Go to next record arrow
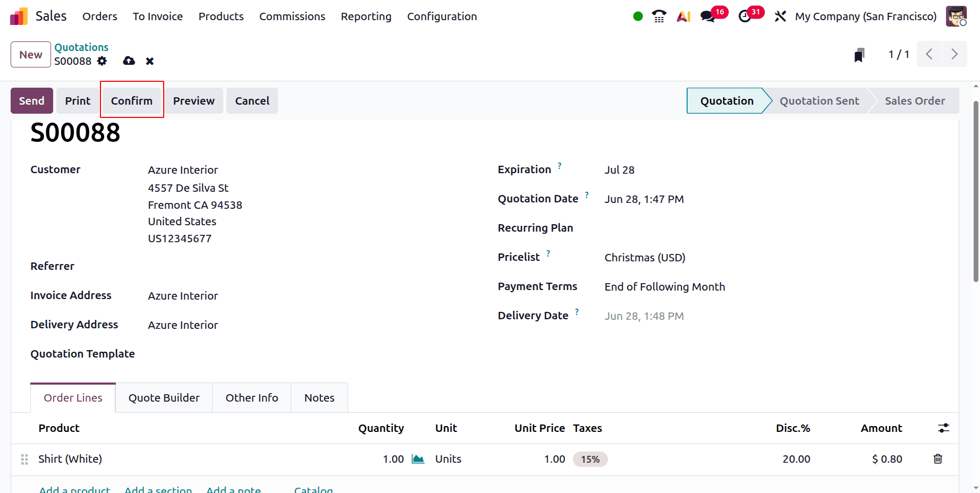 [954, 54]
